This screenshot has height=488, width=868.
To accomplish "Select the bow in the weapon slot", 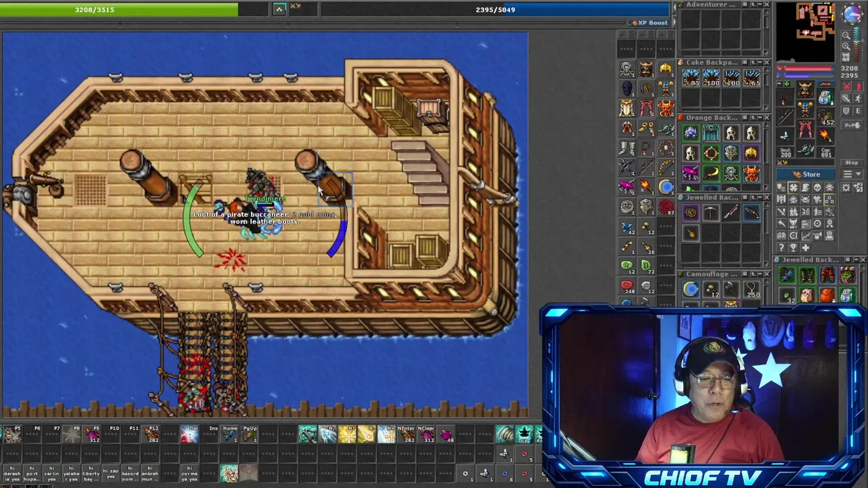I will pos(785,116).
